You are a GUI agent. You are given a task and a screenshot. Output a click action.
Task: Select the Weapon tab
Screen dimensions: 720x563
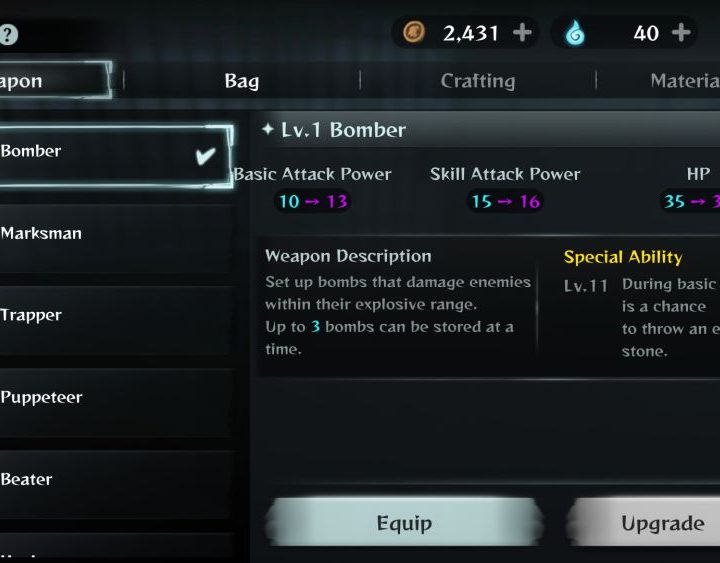tap(54, 80)
